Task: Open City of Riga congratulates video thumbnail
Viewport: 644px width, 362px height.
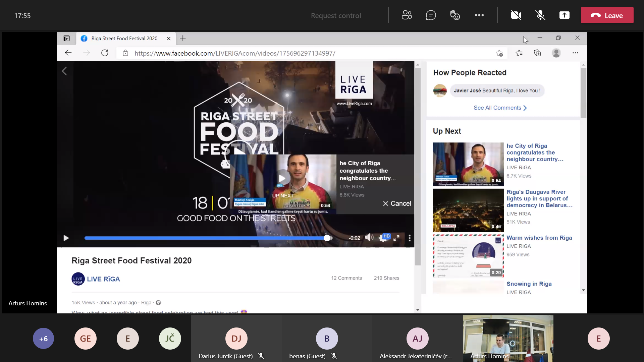Action: point(468,164)
